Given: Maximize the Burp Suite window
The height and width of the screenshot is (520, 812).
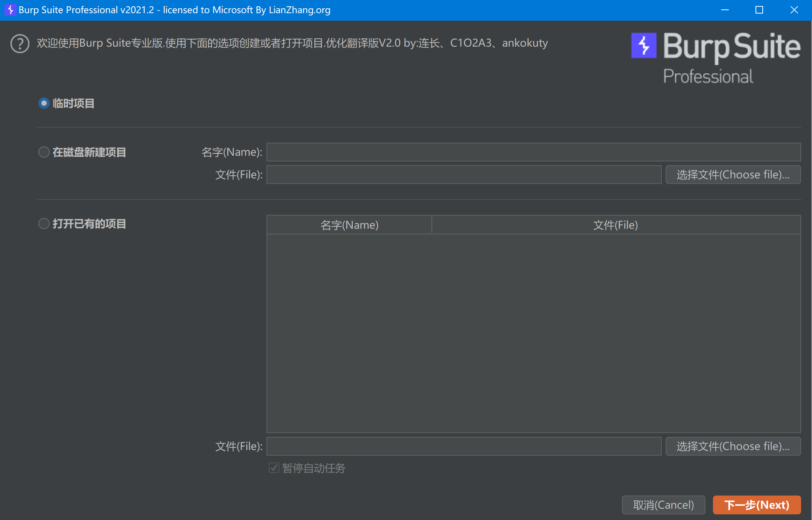Looking at the screenshot, I should tap(759, 10).
